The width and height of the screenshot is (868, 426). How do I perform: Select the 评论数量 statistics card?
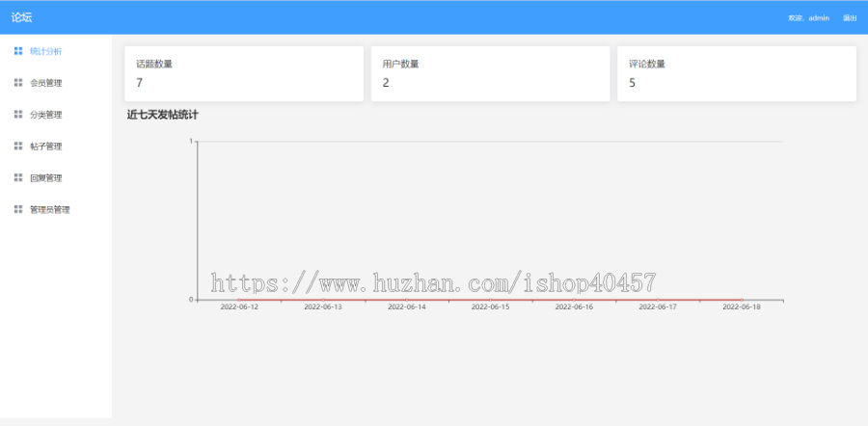(737, 73)
